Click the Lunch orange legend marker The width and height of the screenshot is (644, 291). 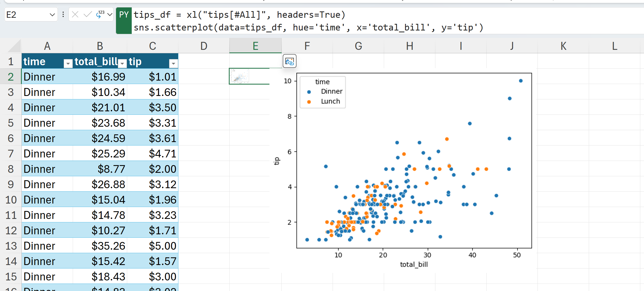click(x=309, y=102)
